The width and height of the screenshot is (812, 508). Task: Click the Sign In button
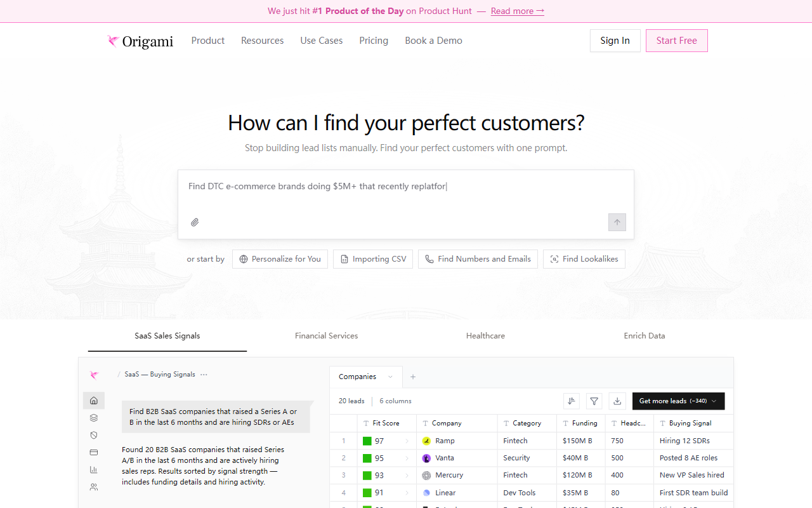tap(615, 41)
